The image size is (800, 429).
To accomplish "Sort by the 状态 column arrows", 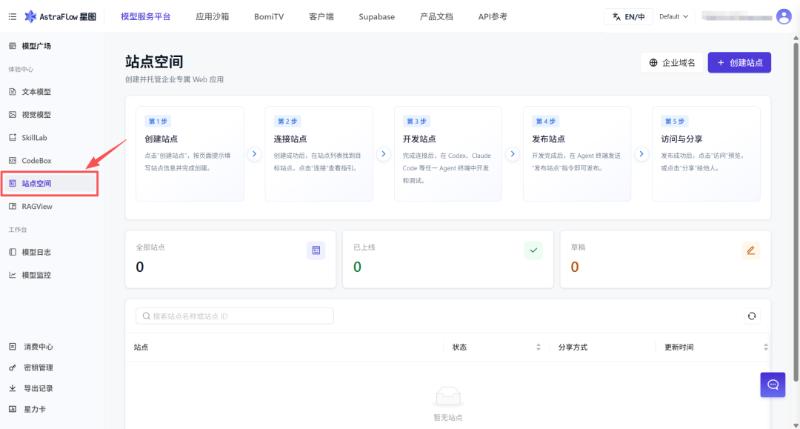I will click(x=538, y=347).
